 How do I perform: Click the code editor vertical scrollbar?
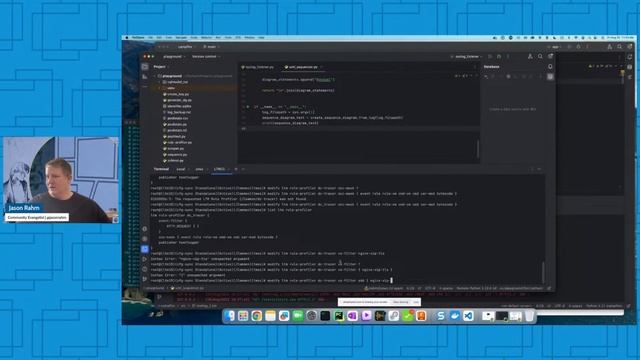(478, 148)
